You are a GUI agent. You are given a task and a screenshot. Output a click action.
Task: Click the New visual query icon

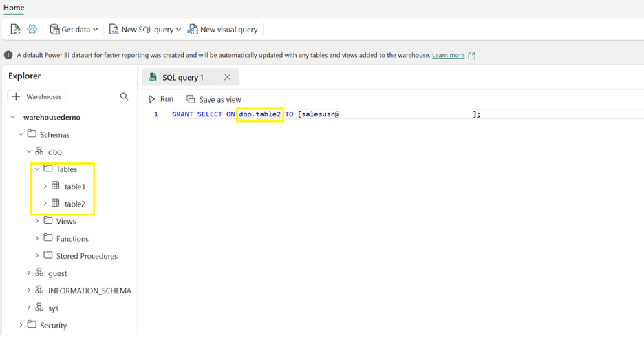[192, 29]
